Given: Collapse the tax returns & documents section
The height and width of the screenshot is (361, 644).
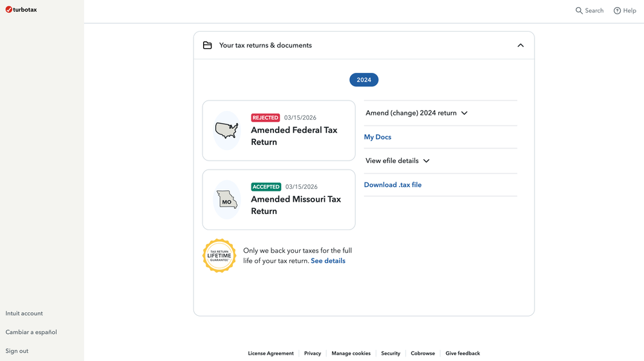Looking at the screenshot, I should [x=520, y=45].
